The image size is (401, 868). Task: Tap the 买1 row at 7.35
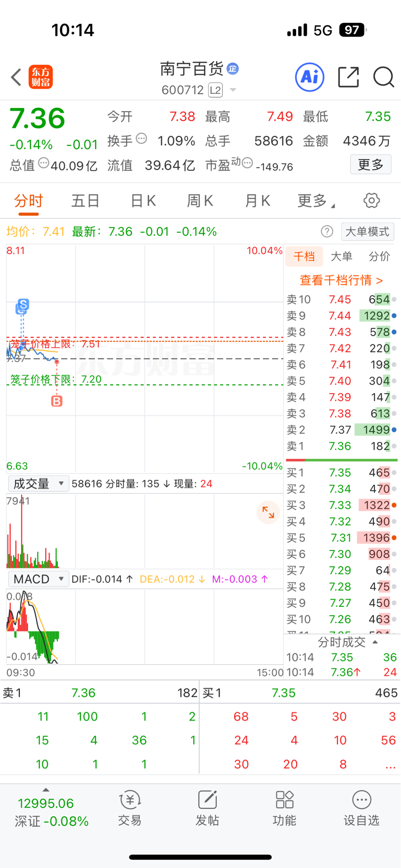pyautogui.click(x=342, y=472)
